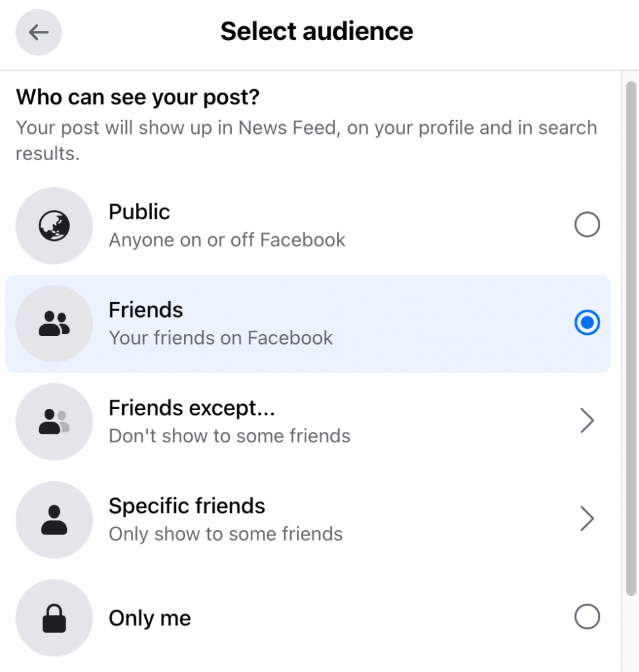The height and width of the screenshot is (672, 639).
Task: Choose the Public option label
Action: coord(139,212)
